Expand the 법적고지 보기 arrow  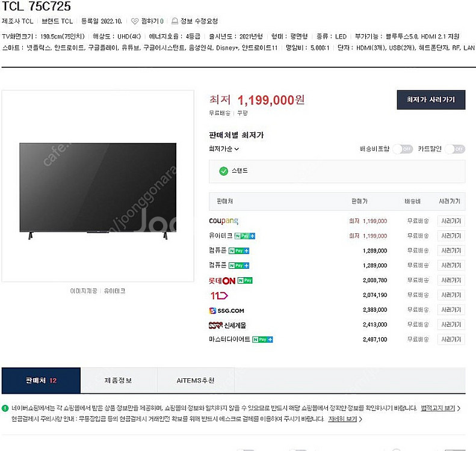[x=459, y=408]
